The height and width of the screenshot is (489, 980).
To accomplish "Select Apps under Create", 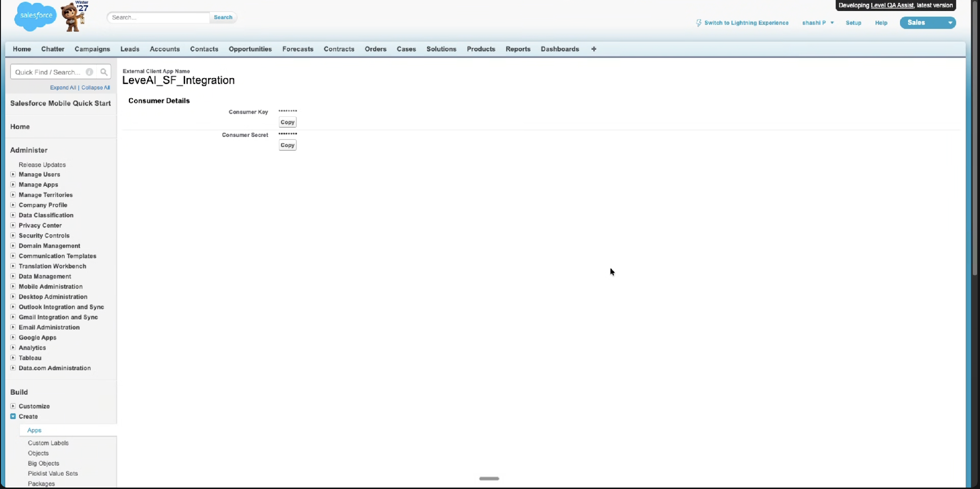I will [34, 430].
